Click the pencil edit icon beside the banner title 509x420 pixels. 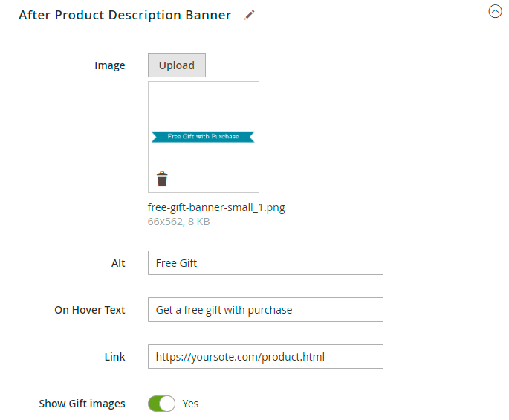point(250,15)
